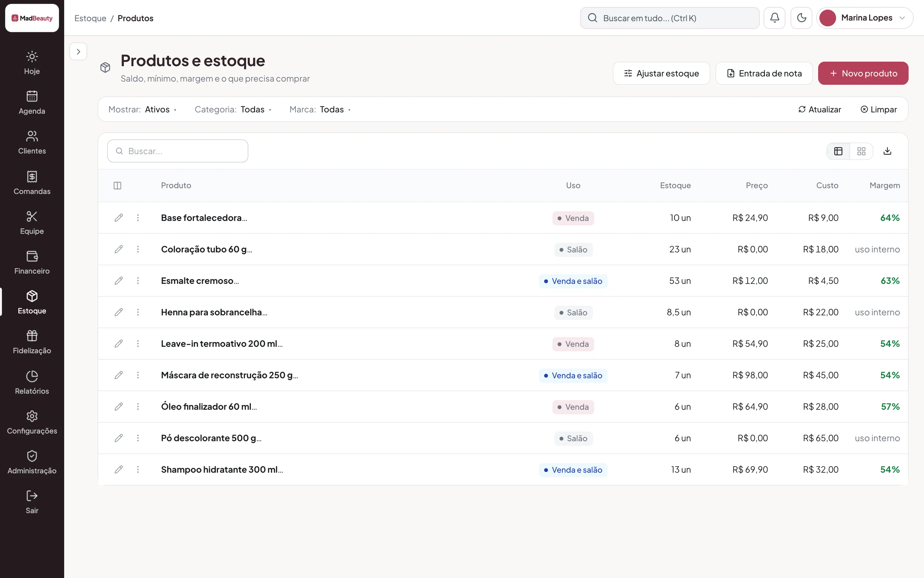This screenshot has height=578, width=924.
Task: Open more options for Coloração tubo 60 g
Action: point(138,249)
